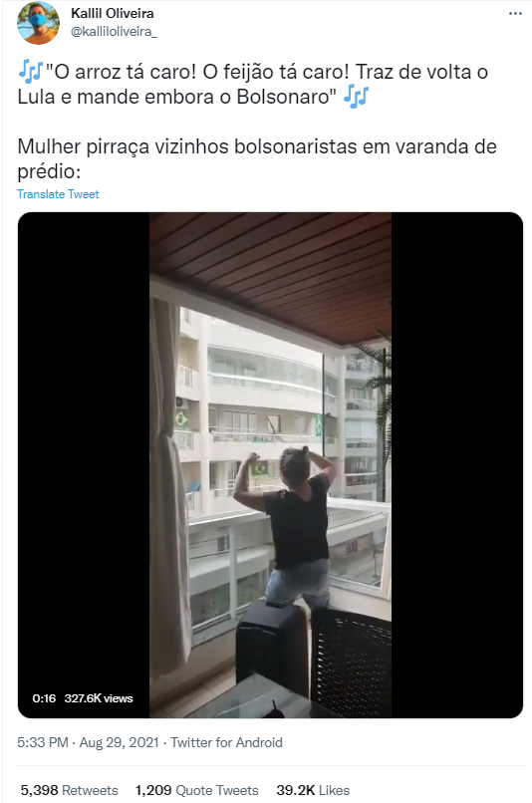Click the tweet text about Lula
Screen dimensions: 532x803
(x=253, y=84)
